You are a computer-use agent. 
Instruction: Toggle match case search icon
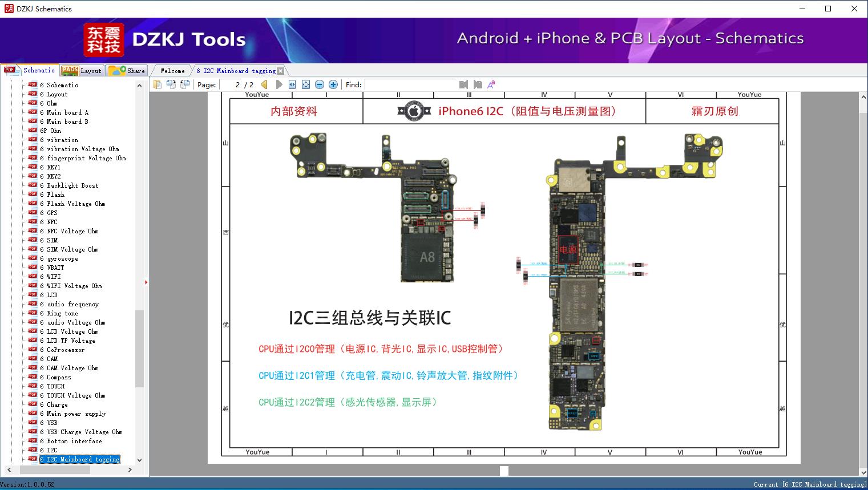coord(491,84)
